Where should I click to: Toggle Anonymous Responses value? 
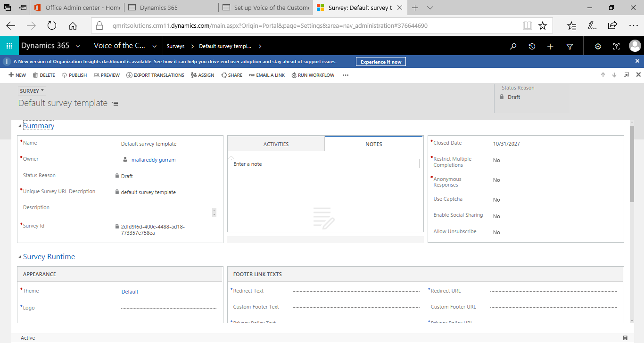pos(496,180)
